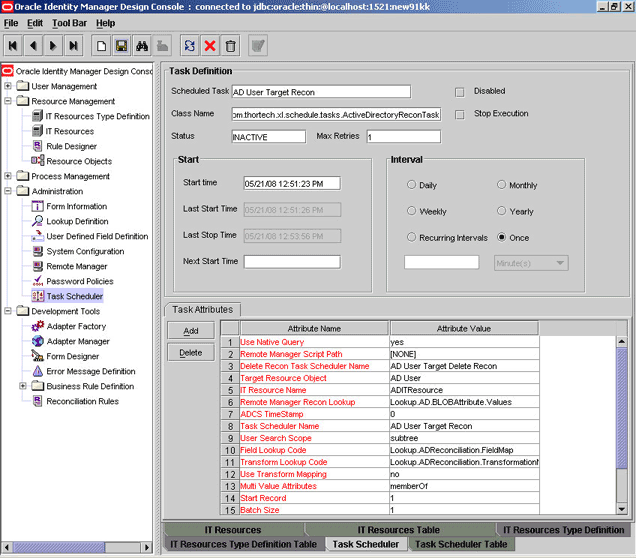Expand the User Management tree node
The width and height of the screenshot is (636, 558).
click(x=9, y=86)
